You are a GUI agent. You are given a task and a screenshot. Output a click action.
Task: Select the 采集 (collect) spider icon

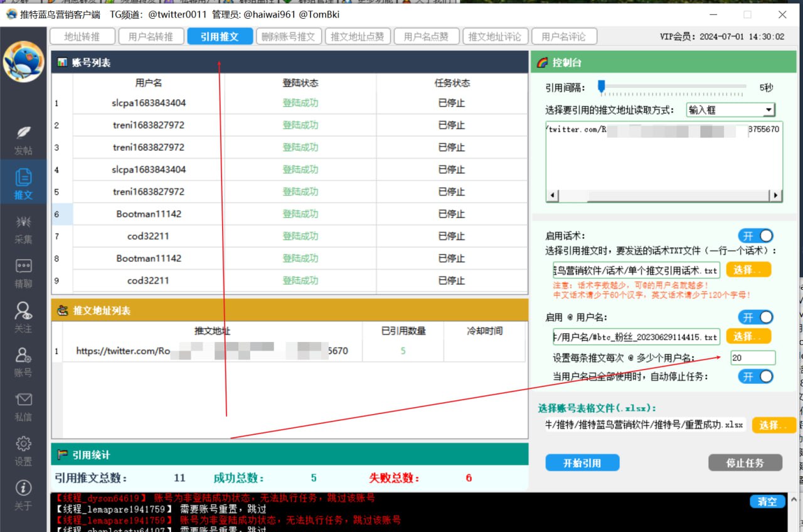pos(23,223)
